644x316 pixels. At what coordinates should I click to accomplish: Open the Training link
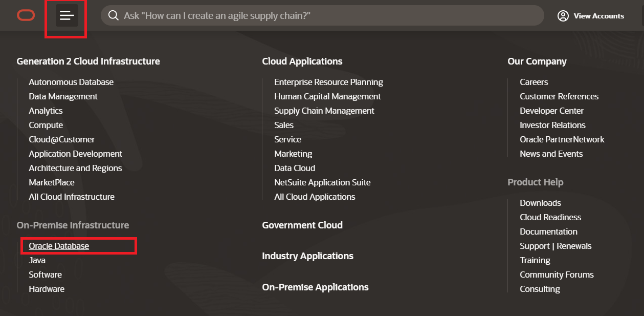tap(535, 260)
